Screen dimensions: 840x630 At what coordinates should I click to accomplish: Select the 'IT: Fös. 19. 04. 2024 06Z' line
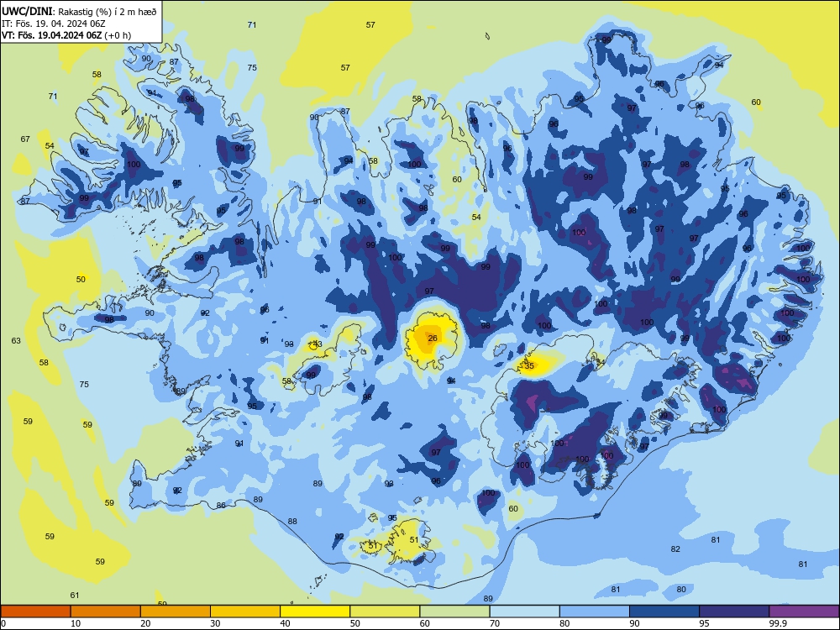click(54, 24)
